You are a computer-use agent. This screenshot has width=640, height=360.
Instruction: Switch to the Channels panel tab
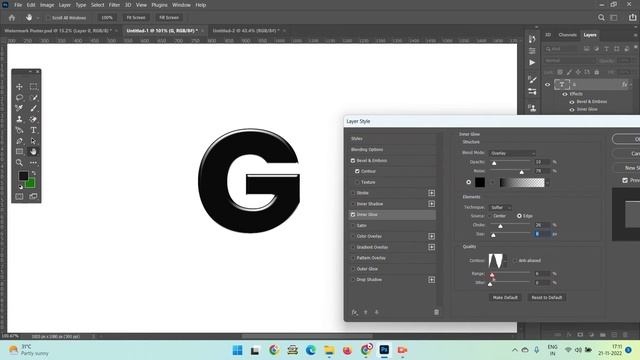coord(567,35)
